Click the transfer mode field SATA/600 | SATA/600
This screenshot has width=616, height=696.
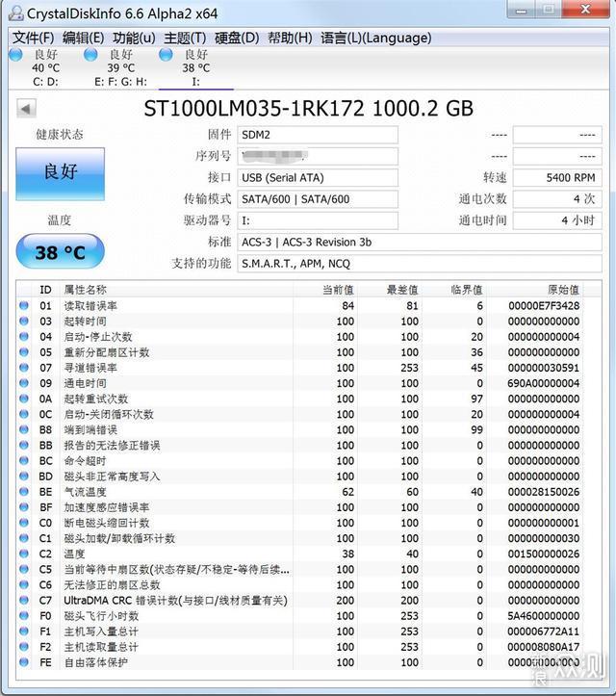318,199
